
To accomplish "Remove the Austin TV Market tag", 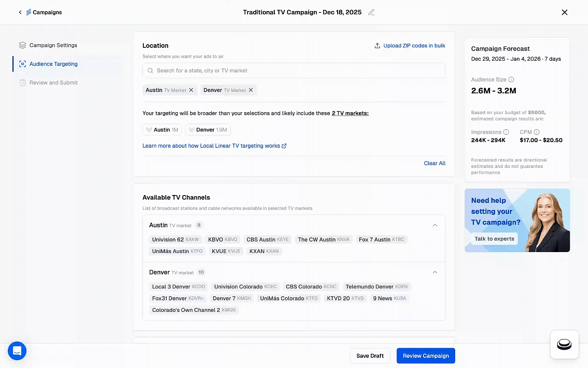I will 191,90.
